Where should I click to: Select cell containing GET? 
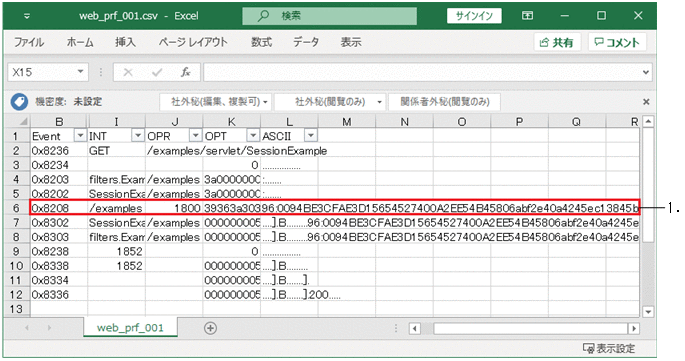tap(116, 151)
